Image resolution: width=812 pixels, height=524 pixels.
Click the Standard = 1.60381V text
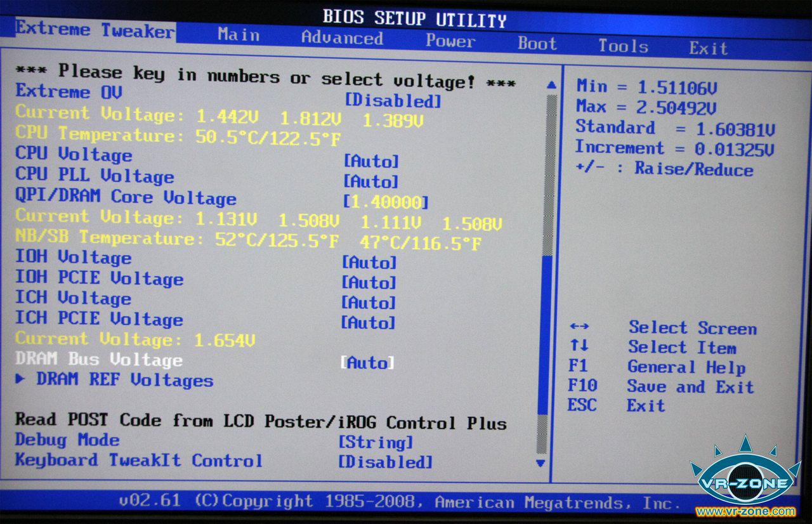[675, 128]
